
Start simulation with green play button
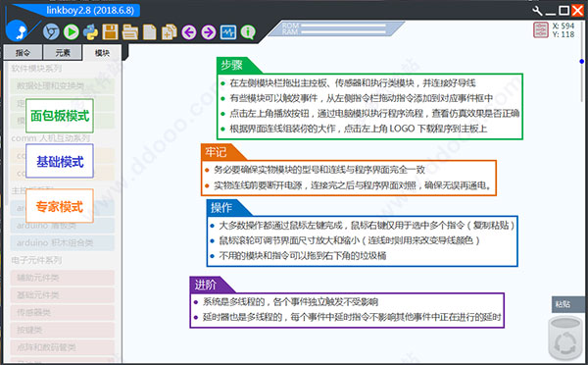(x=71, y=32)
